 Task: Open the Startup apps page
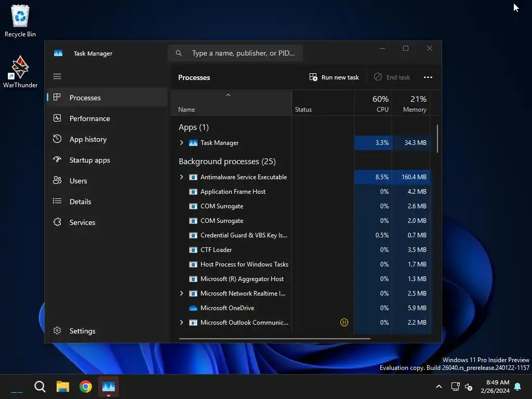(107, 160)
